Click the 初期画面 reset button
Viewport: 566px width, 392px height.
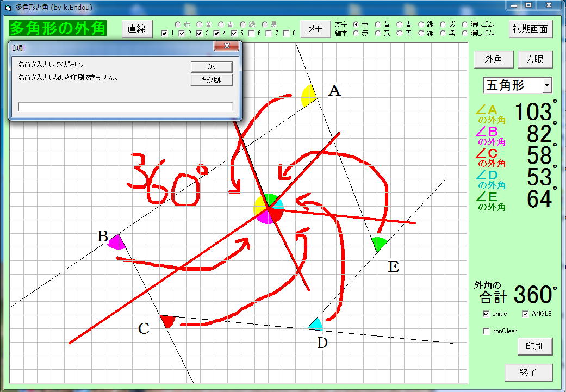(531, 28)
